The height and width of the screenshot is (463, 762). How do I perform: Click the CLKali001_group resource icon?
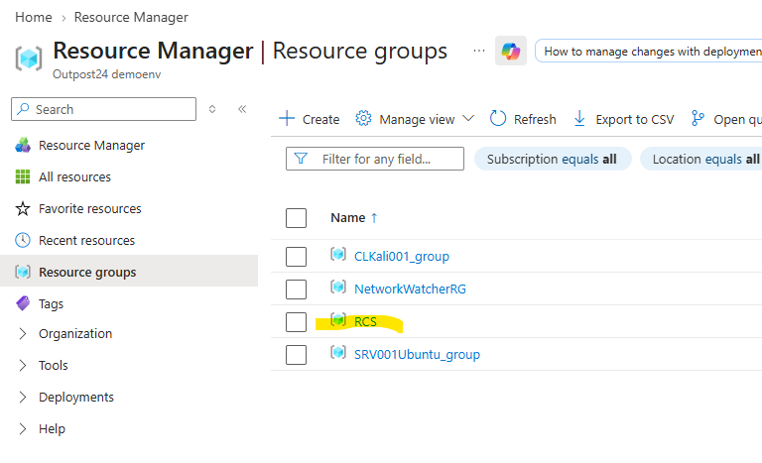338,254
